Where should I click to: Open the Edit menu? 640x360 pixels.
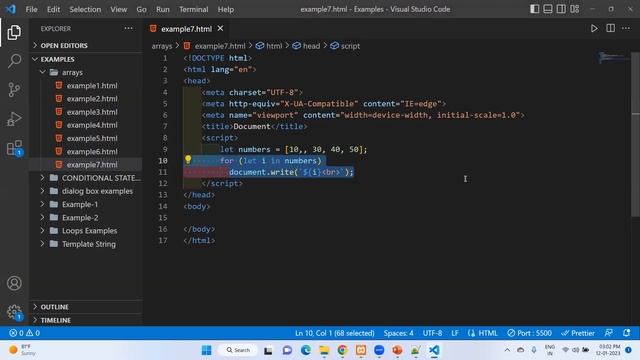[x=53, y=9]
